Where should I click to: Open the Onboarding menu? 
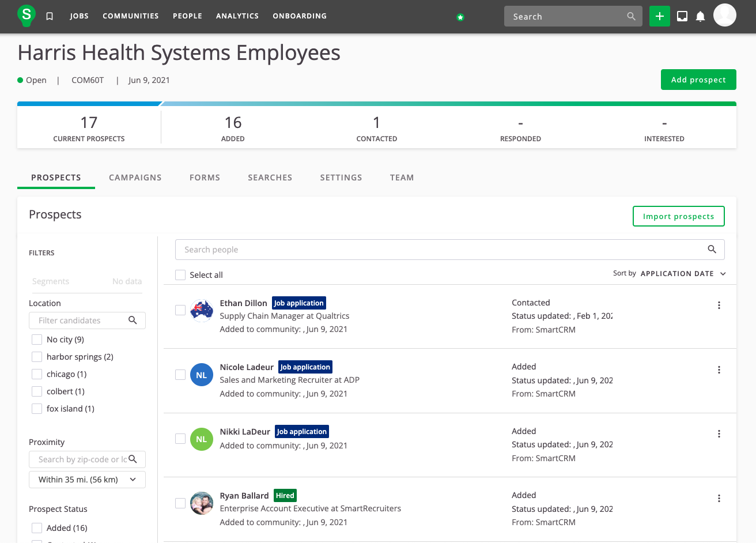pyautogui.click(x=300, y=16)
